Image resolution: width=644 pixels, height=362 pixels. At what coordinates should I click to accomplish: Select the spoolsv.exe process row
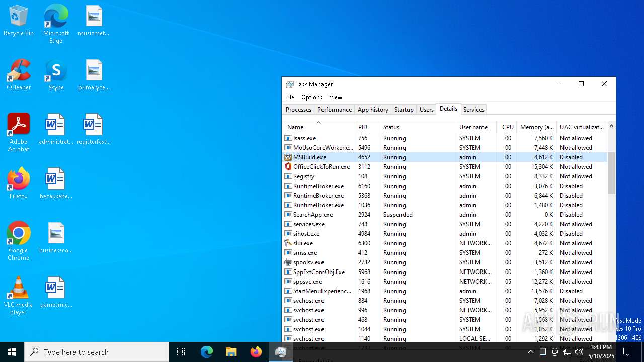tap(445, 262)
